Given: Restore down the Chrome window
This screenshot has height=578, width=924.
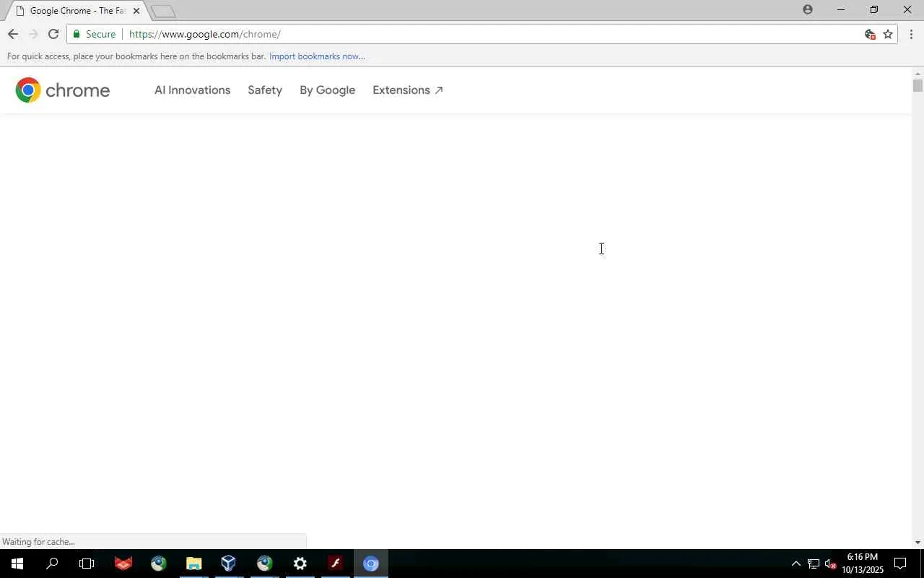Looking at the screenshot, I should click(874, 9).
